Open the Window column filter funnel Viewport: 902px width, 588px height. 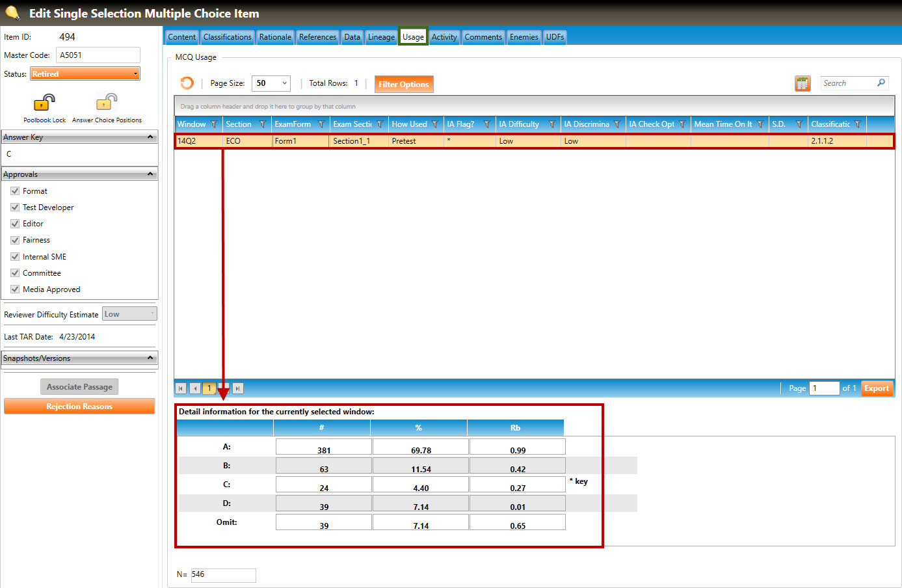coord(214,124)
